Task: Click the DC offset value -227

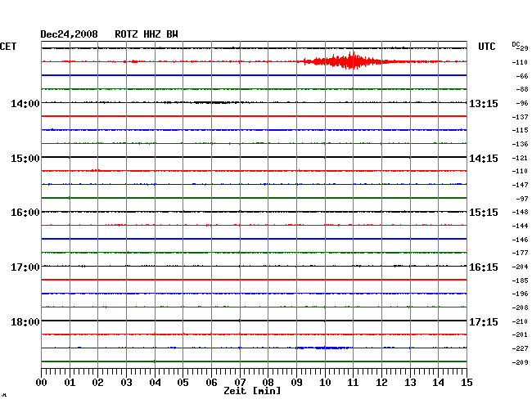Action: click(x=520, y=348)
